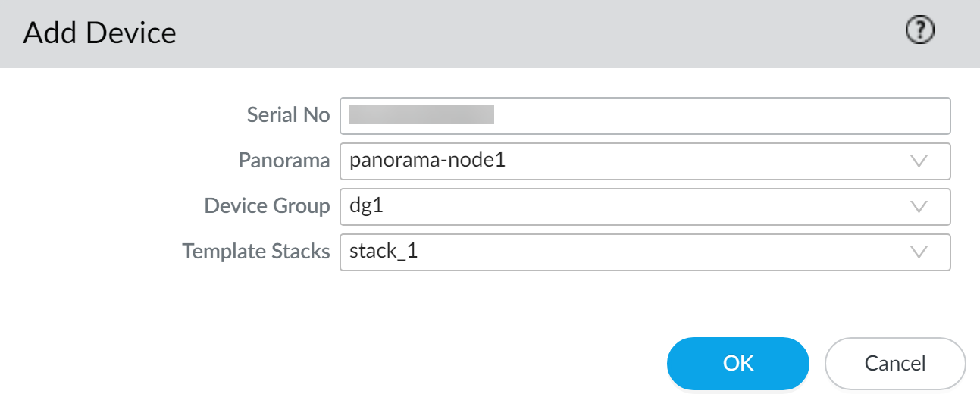This screenshot has height=416, width=980.
Task: Click the Serial No label
Action: click(x=288, y=115)
